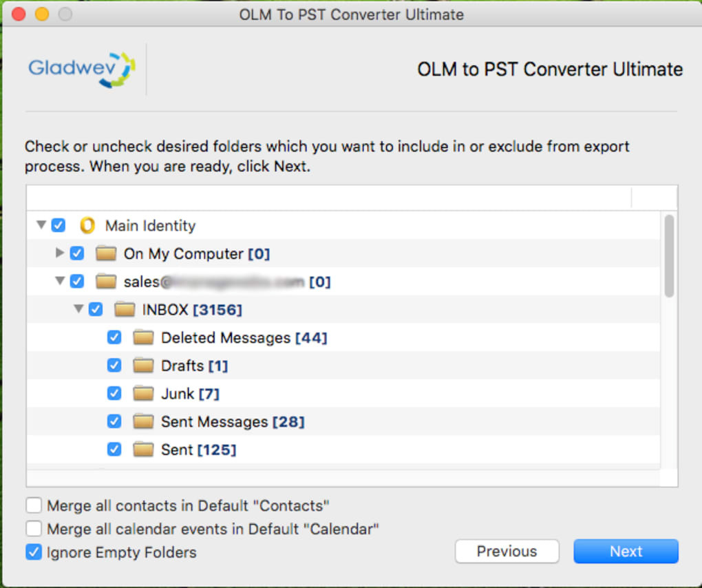Click the Junk folder icon

coord(143,394)
